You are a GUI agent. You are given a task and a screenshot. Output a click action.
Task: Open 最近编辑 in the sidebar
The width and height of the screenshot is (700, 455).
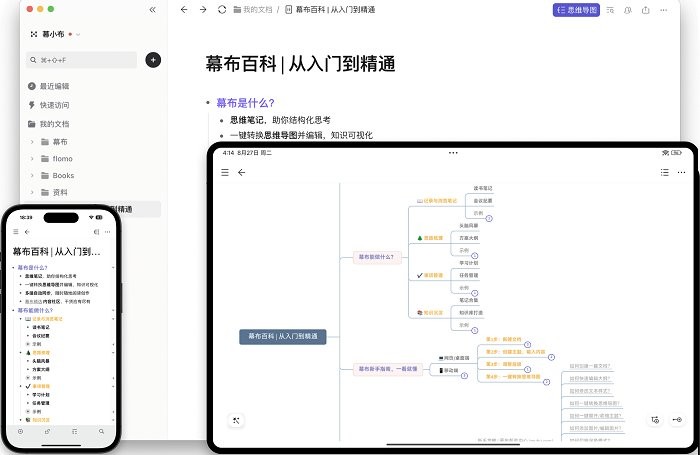[x=54, y=87]
